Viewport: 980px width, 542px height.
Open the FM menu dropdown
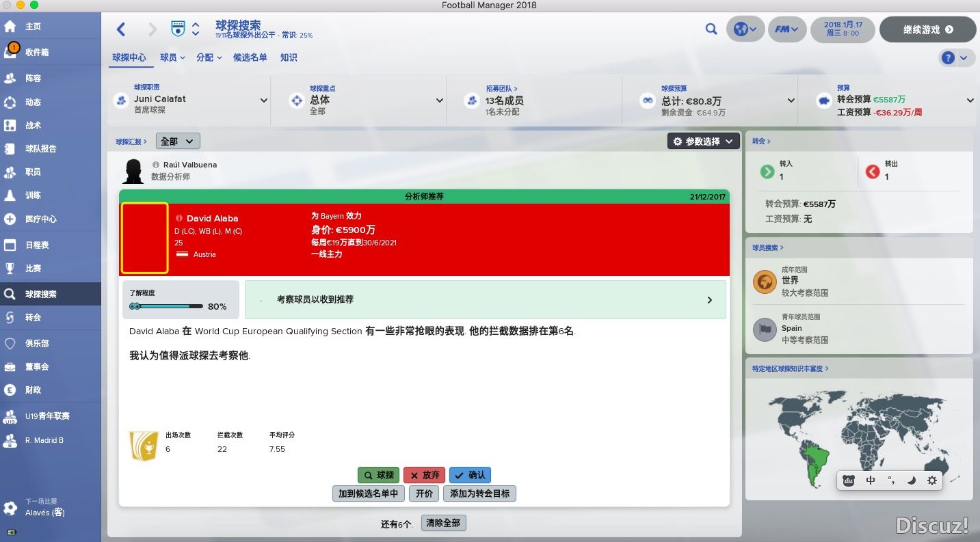pos(787,29)
